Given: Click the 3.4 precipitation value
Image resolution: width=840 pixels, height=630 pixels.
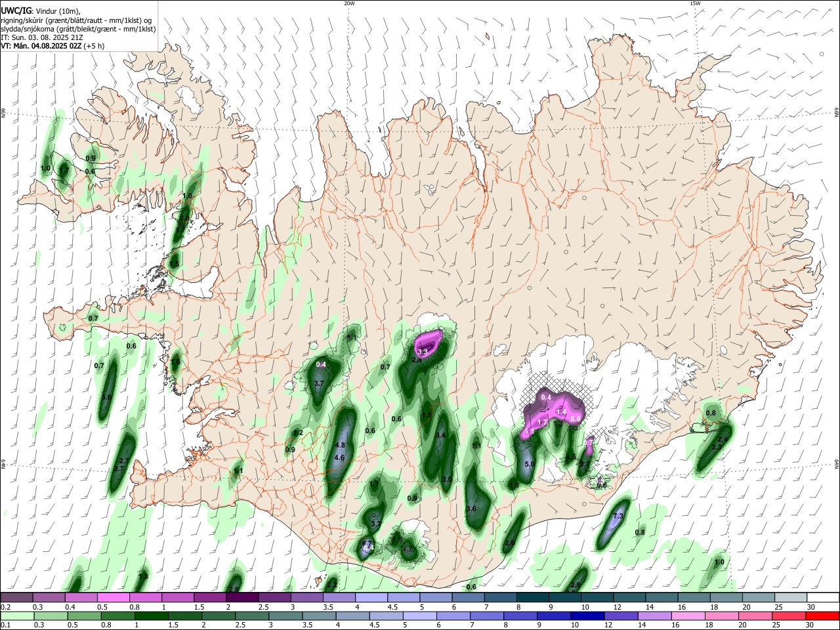Looking at the screenshot, I should (x=440, y=436).
